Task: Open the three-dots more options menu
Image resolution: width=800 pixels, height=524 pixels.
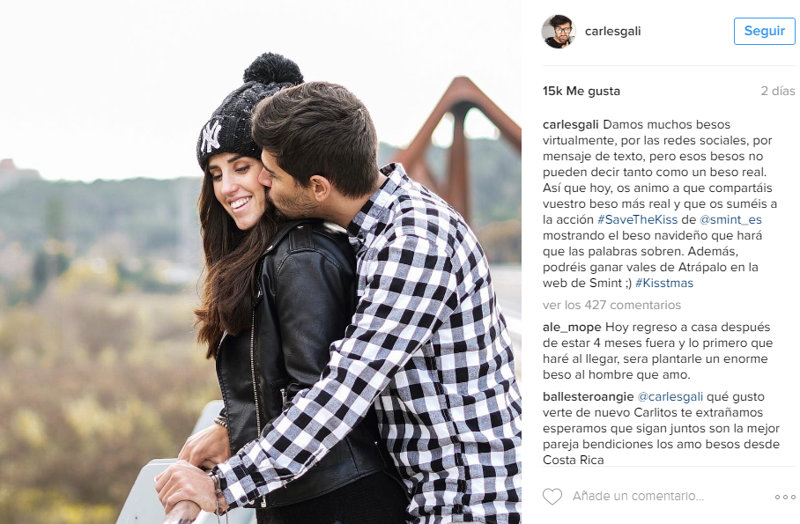Action: click(x=785, y=496)
